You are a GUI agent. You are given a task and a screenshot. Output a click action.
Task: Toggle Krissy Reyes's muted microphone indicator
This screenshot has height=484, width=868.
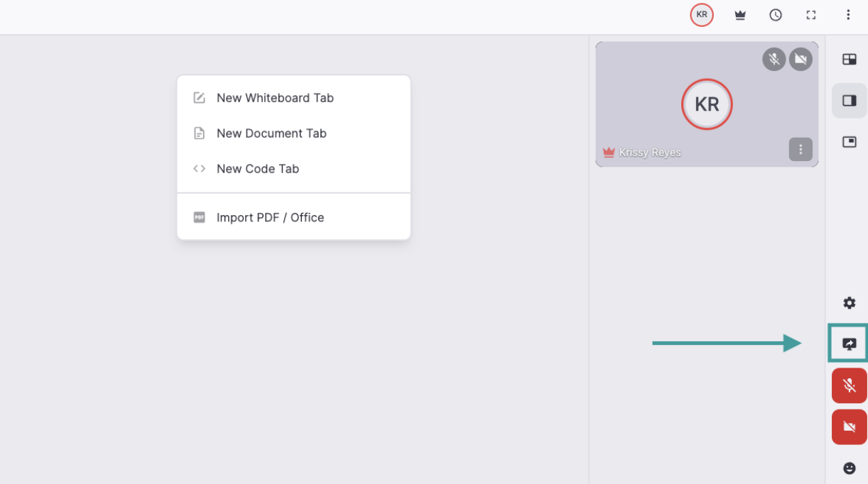pyautogui.click(x=774, y=60)
